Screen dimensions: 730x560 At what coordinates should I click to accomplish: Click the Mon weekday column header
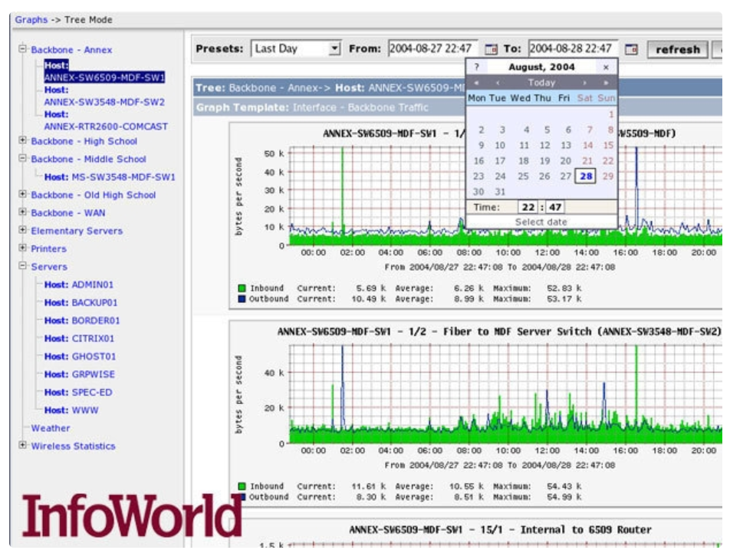pos(477,98)
